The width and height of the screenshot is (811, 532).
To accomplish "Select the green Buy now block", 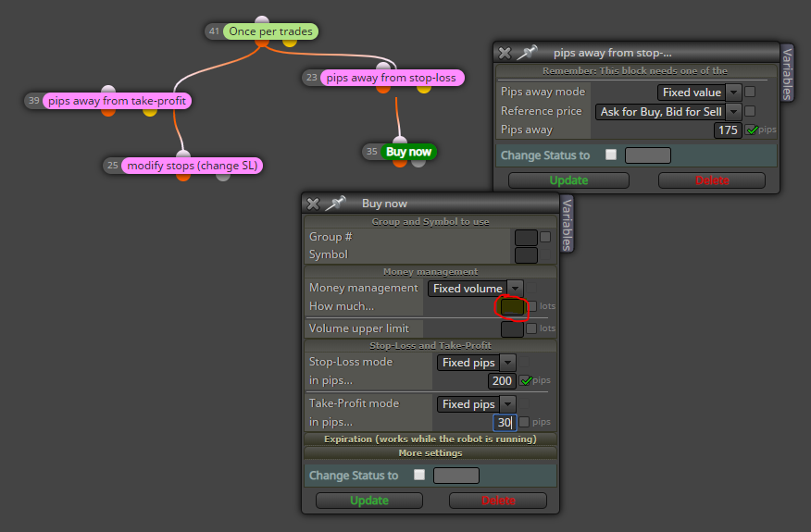I will (x=408, y=152).
